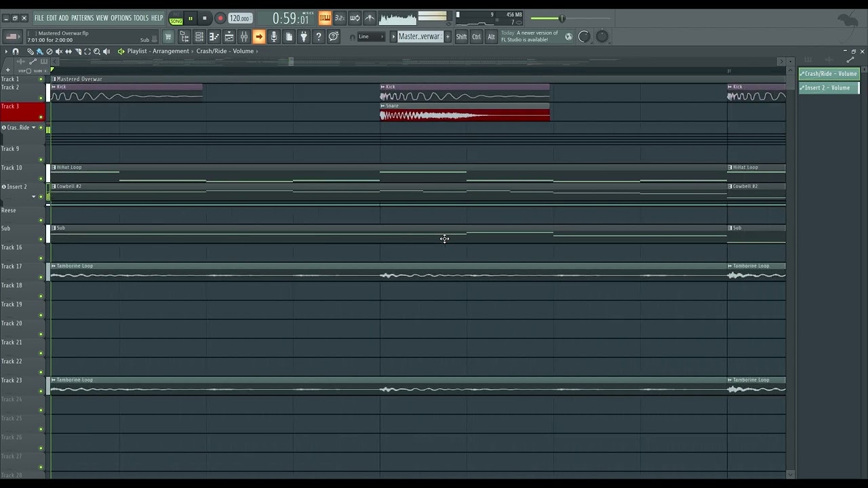The image size is (868, 488).
Task: Click the globe online news icon
Action: pyautogui.click(x=568, y=37)
